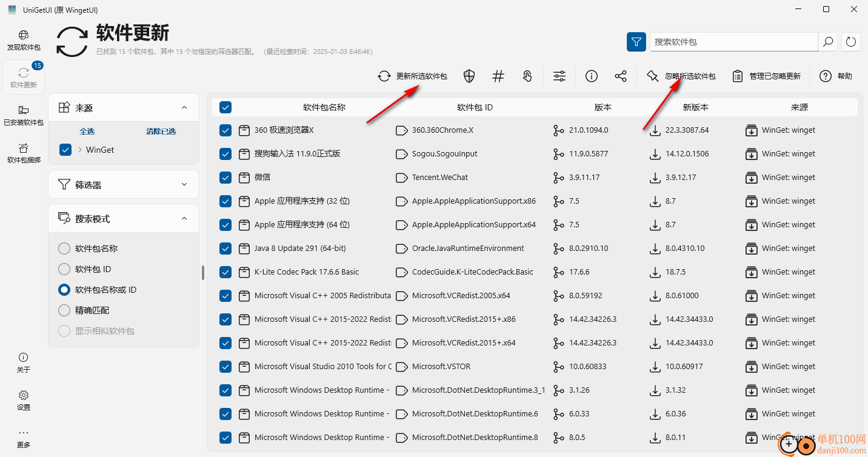The width and height of the screenshot is (868, 457).
Task: Click source icon in 搜狗输入法 row
Action: point(751,153)
